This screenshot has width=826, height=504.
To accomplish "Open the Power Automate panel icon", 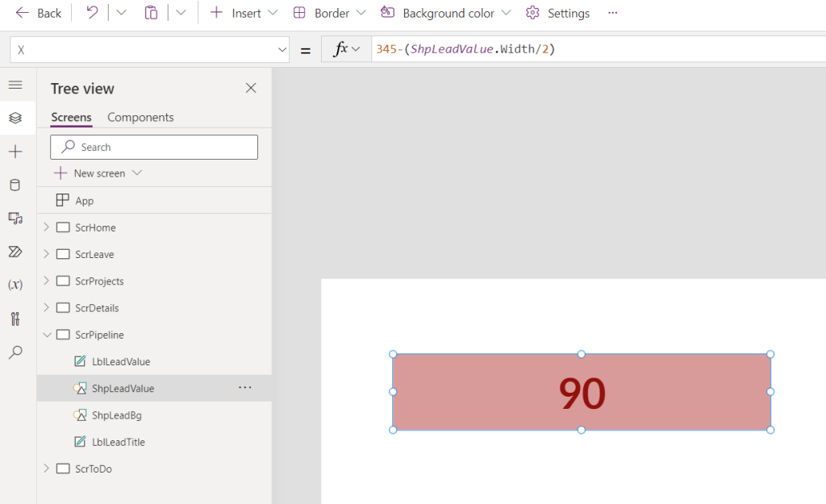I will pos(15,252).
